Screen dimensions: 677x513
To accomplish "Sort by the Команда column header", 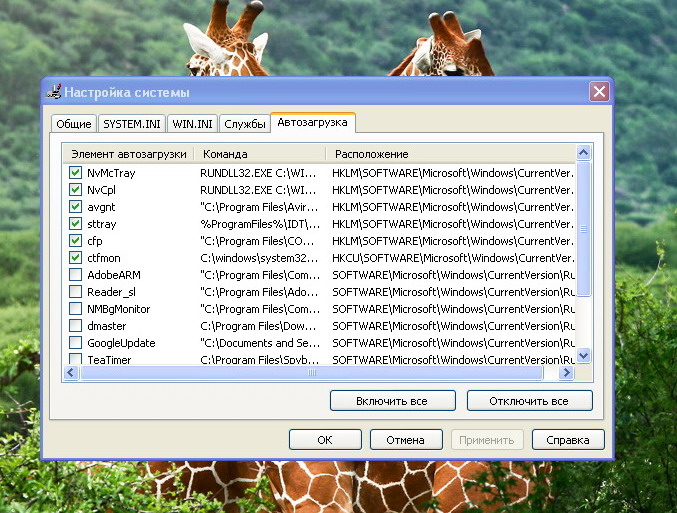I will point(260,154).
